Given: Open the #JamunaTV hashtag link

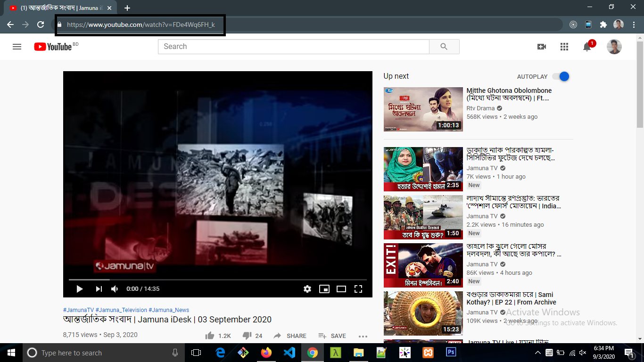Looking at the screenshot, I should tap(78, 310).
